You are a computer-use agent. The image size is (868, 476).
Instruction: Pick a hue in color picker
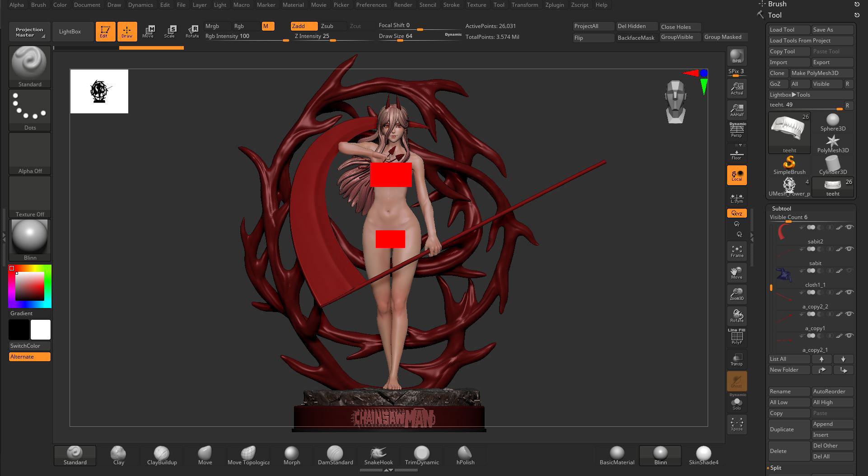coord(30,286)
